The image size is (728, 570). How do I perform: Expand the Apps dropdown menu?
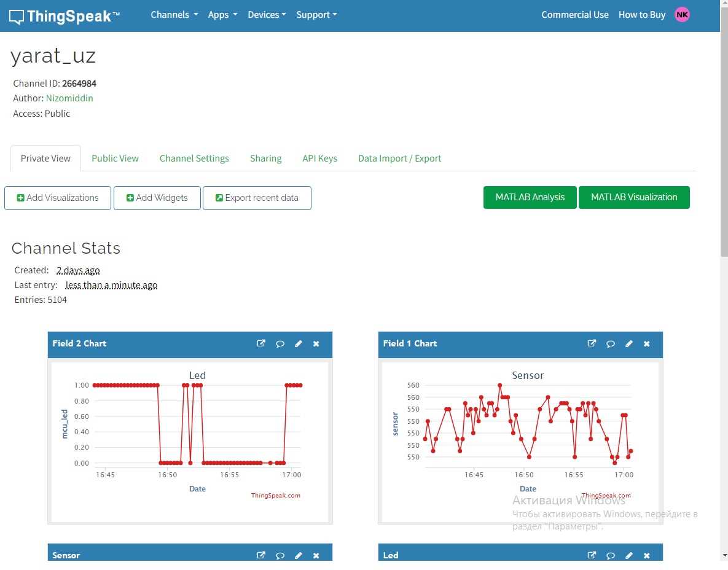click(x=222, y=15)
